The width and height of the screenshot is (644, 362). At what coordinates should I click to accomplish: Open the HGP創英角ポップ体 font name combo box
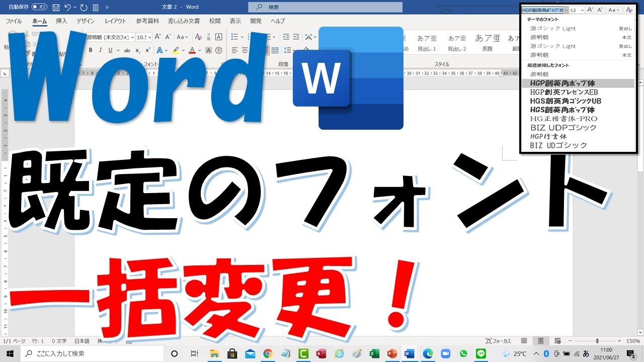545,10
